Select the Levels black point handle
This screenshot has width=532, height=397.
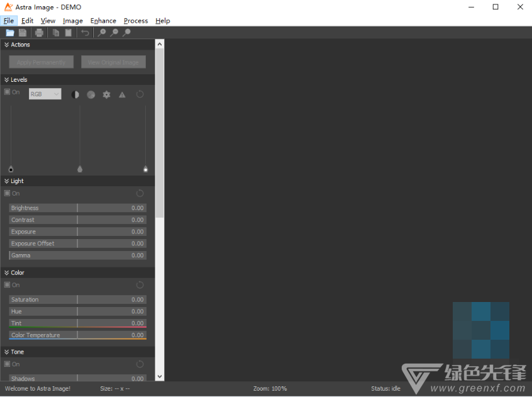click(11, 169)
